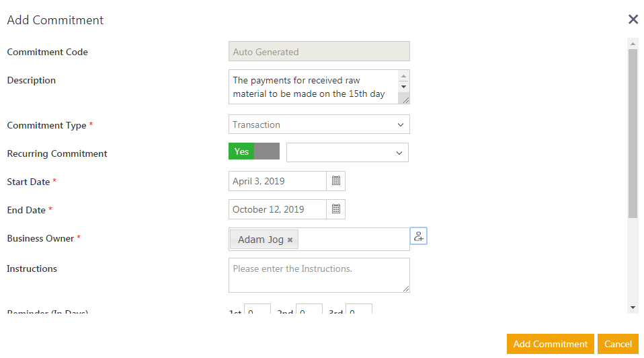Click the dialog vertical scrollbar thumb
The image size is (644, 358).
(633, 133)
